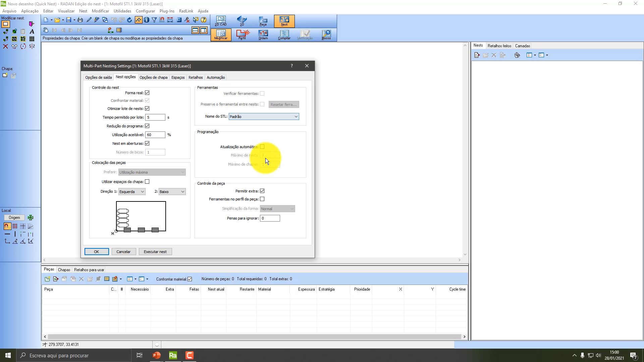644x362 pixels.
Task: Switch to Opções de saída tab
Action: [x=98, y=77]
